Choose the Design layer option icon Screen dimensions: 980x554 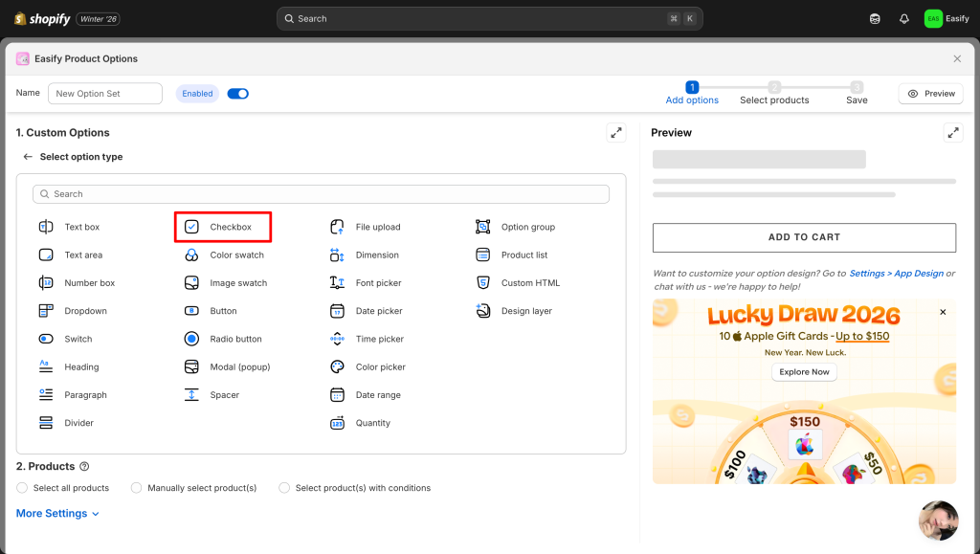pyautogui.click(x=483, y=311)
